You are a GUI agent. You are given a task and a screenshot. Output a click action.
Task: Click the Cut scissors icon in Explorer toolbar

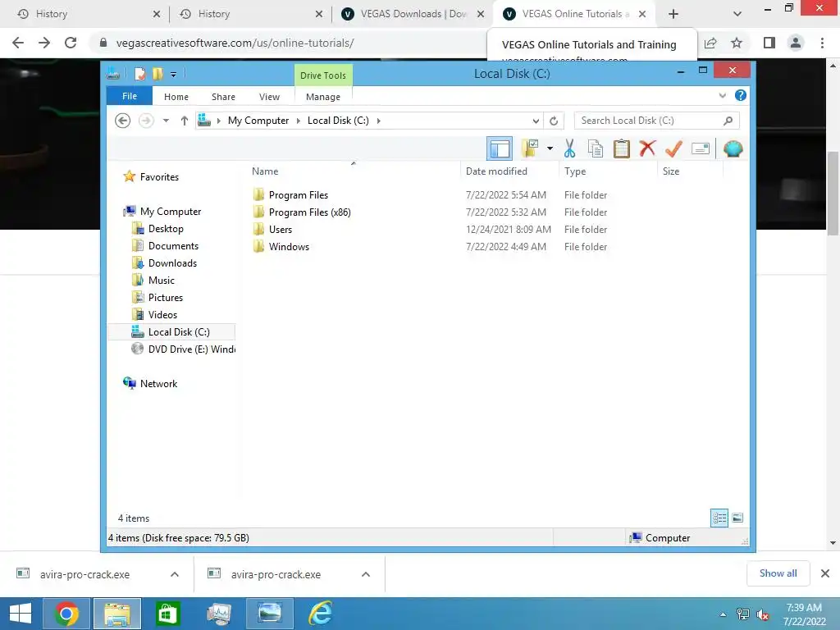pos(569,148)
